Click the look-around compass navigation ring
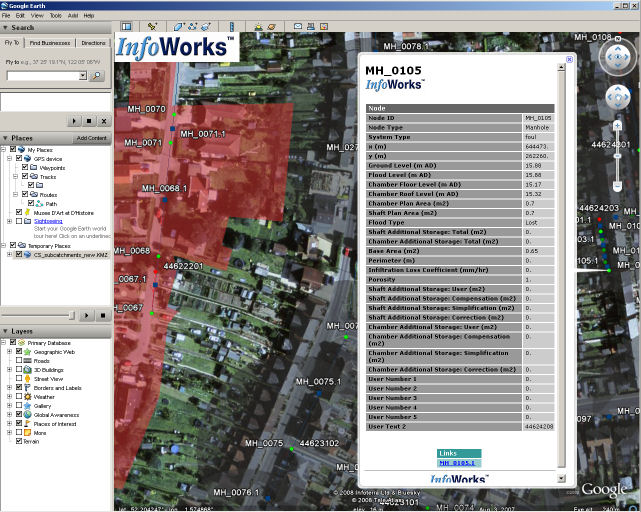 [x=618, y=57]
